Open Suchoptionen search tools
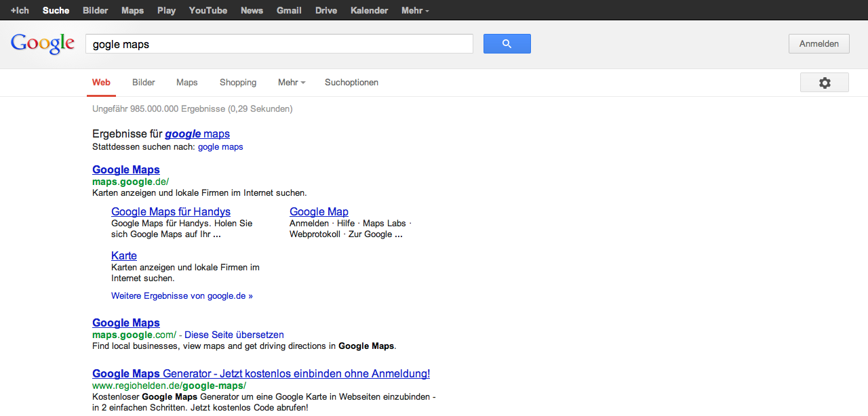This screenshot has width=868, height=416. (x=351, y=83)
